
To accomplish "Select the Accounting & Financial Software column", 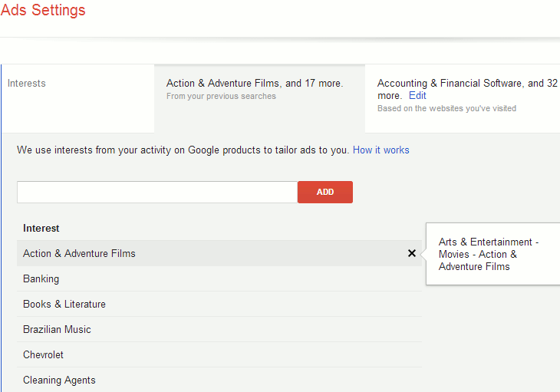I will click(463, 99).
